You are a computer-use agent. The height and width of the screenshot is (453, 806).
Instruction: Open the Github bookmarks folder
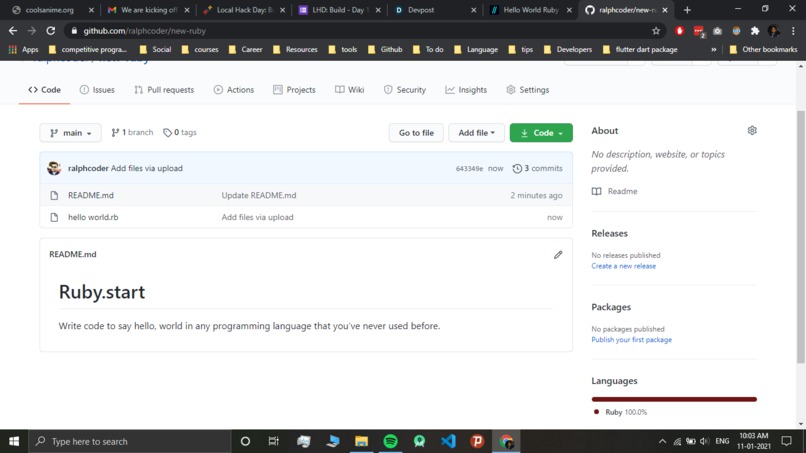[x=385, y=49]
